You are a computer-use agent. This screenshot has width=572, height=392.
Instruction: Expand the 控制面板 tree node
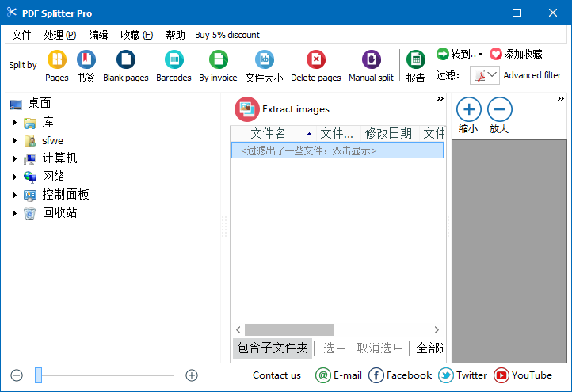(14, 195)
